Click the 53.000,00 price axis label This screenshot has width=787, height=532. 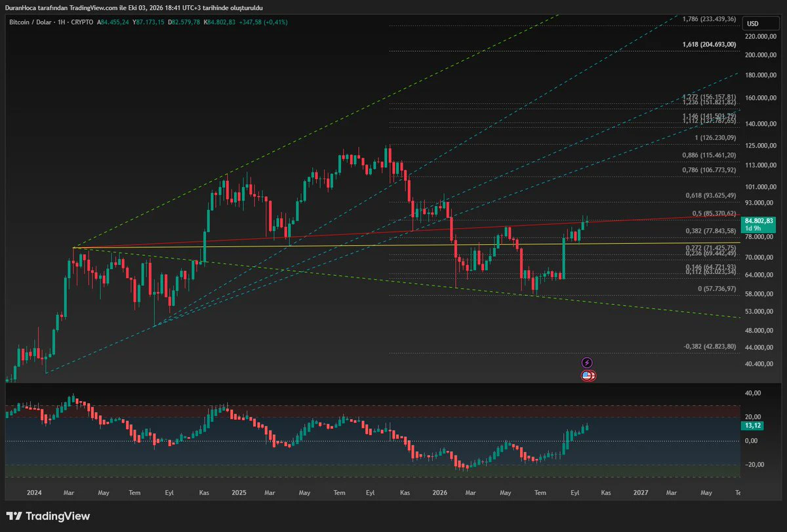pos(759,311)
